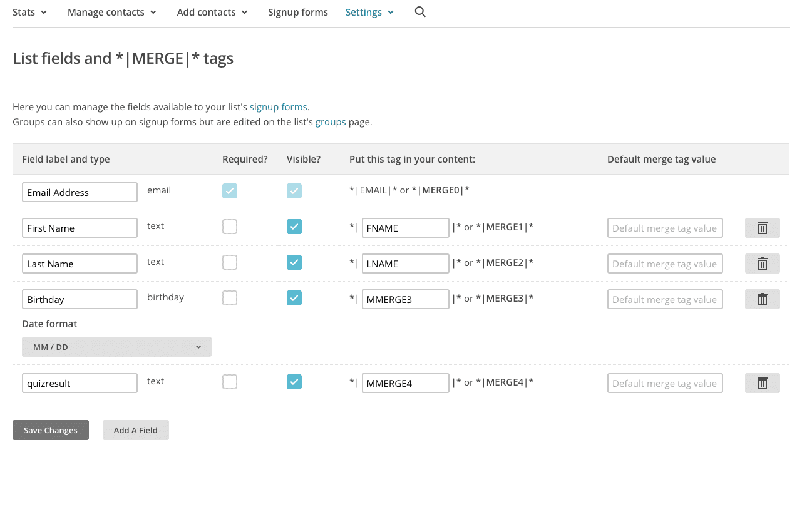Set default merge value for First Name
The height and width of the screenshot is (512, 812).
(x=665, y=228)
